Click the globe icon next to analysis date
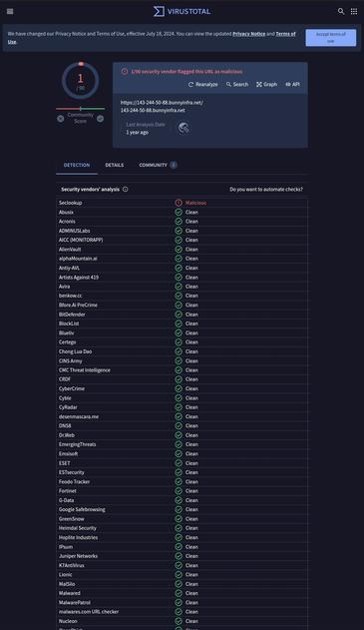 pyautogui.click(x=183, y=128)
